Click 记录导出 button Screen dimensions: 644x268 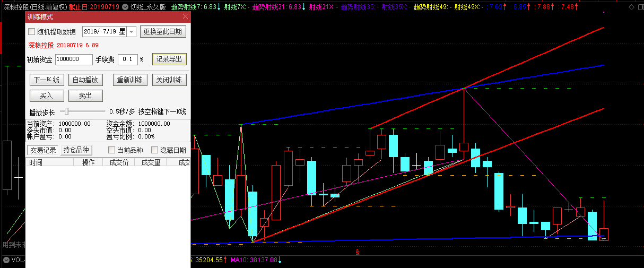click(x=169, y=59)
